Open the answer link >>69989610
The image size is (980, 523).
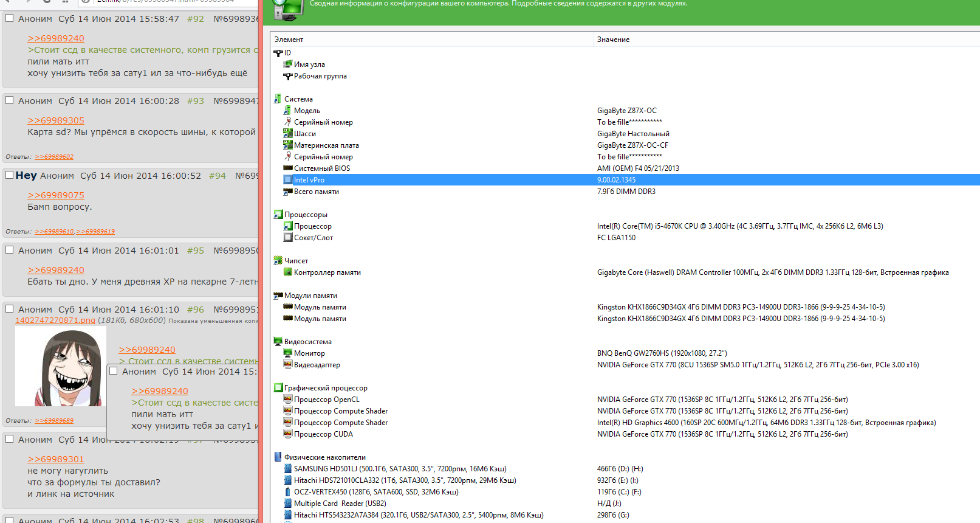tap(54, 232)
